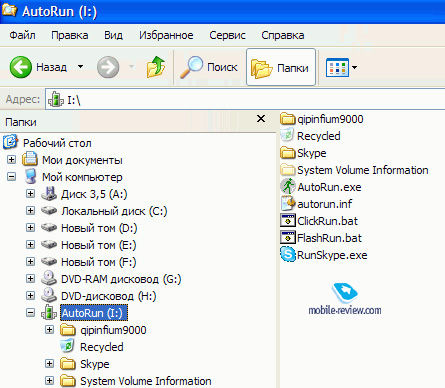Image resolution: width=445 pixels, height=388 pixels.
Task: Select Рабочий стол icon in tree
Action: pos(10,142)
